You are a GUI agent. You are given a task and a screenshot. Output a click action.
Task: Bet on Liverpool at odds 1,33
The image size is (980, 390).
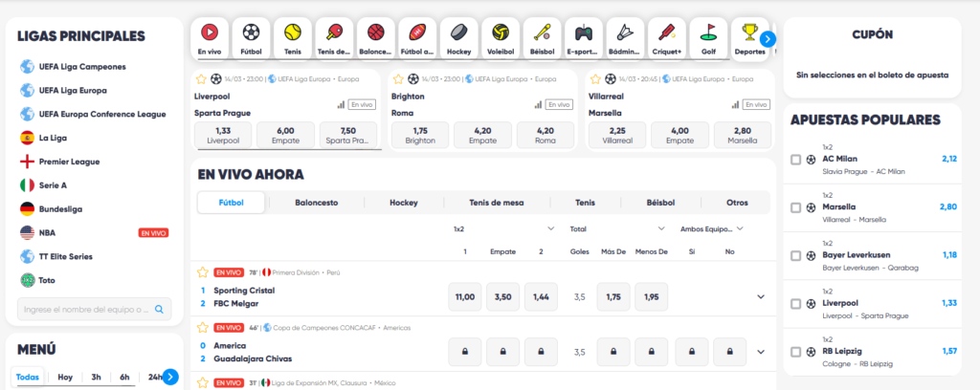tap(223, 135)
